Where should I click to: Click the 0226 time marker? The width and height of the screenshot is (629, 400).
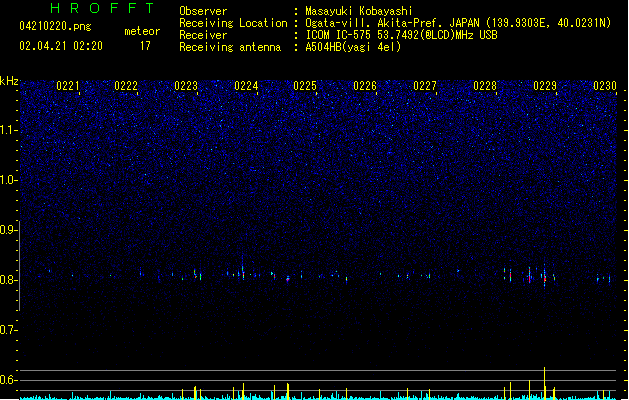(365, 86)
